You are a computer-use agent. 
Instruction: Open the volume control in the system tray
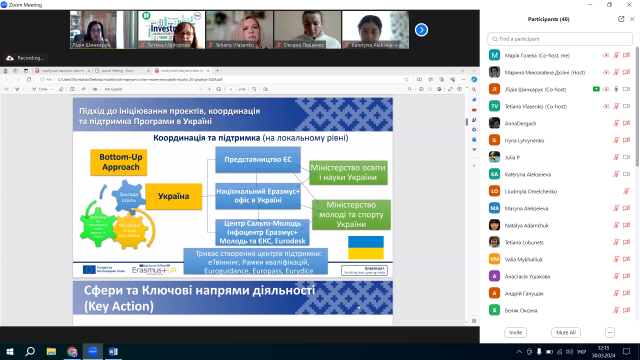point(569,352)
